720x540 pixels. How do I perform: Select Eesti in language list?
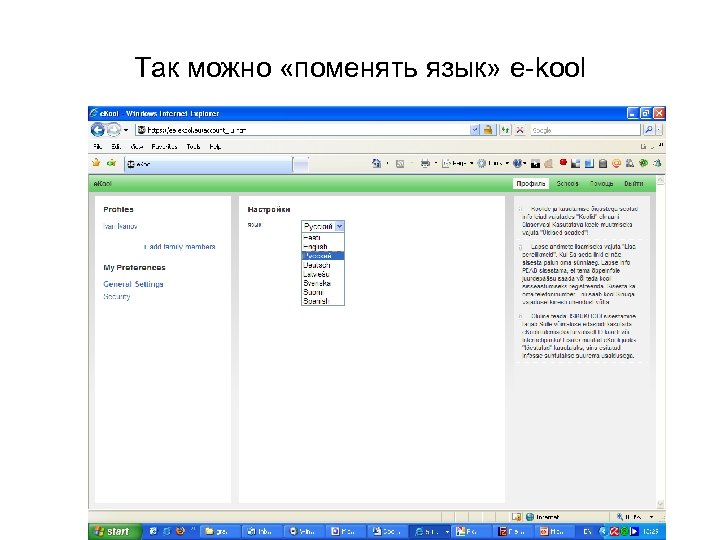tap(323, 238)
